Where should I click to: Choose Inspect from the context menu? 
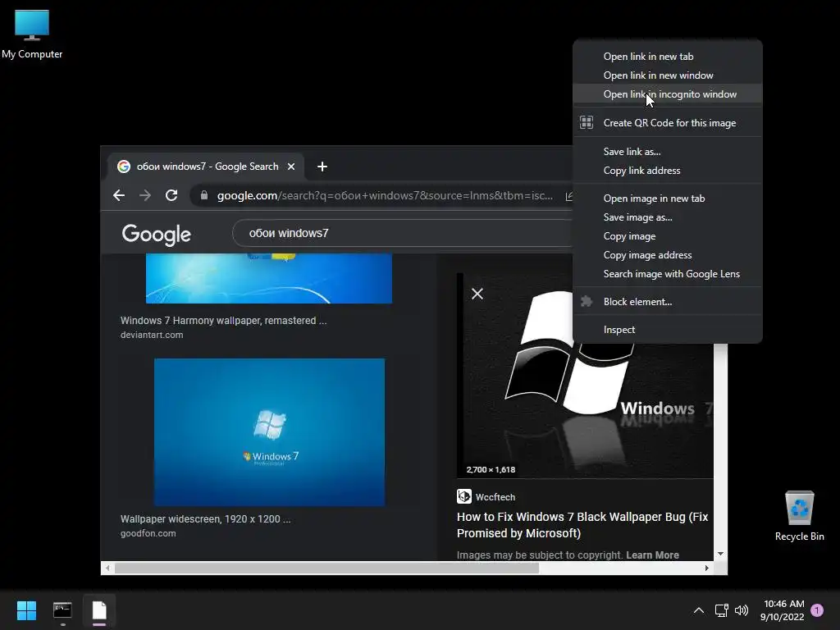tap(668, 330)
